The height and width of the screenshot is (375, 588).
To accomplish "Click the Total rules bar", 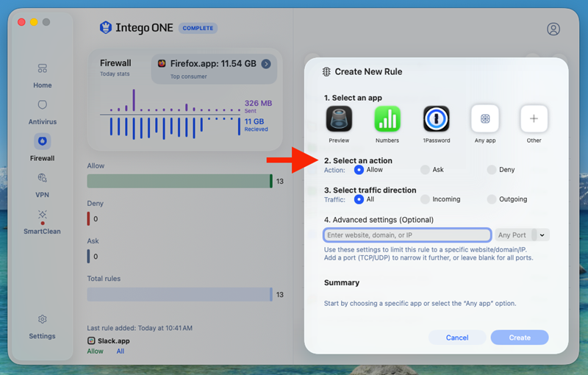I will coord(179,294).
